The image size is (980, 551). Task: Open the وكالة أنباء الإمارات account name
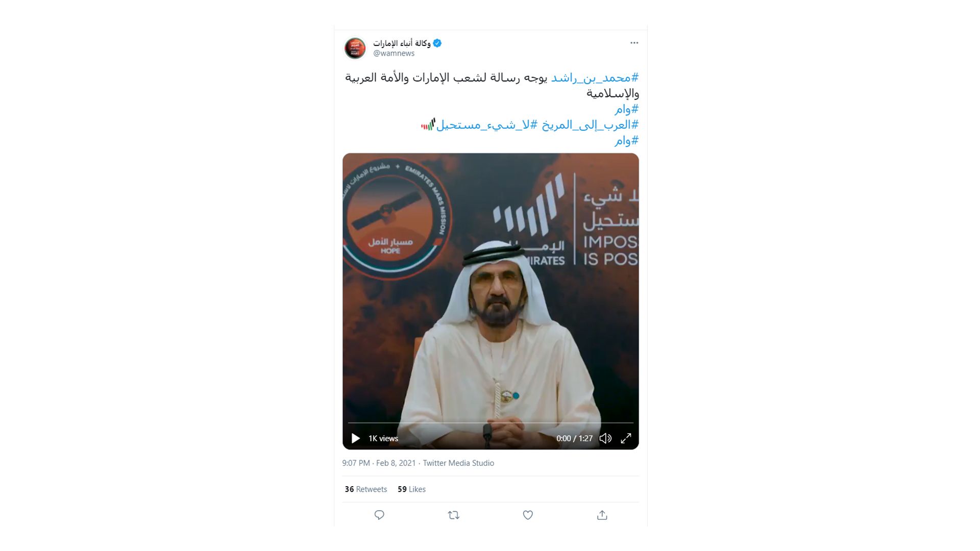point(402,43)
